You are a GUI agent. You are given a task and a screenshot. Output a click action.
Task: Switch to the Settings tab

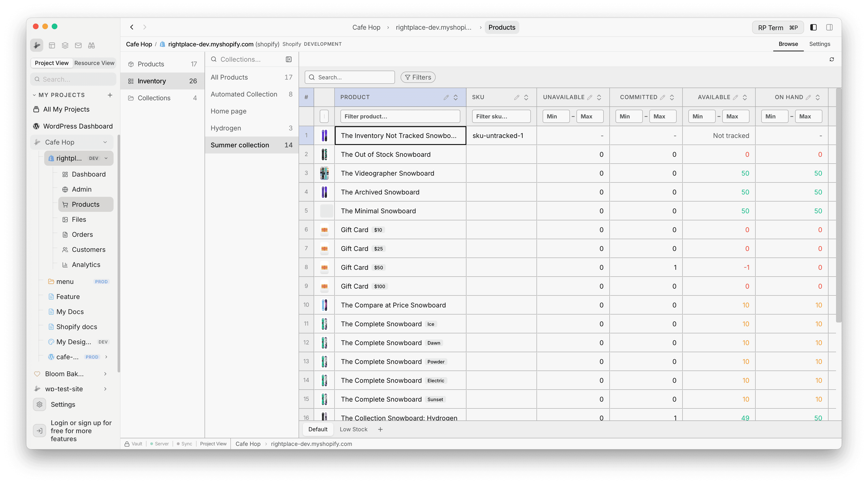point(820,44)
